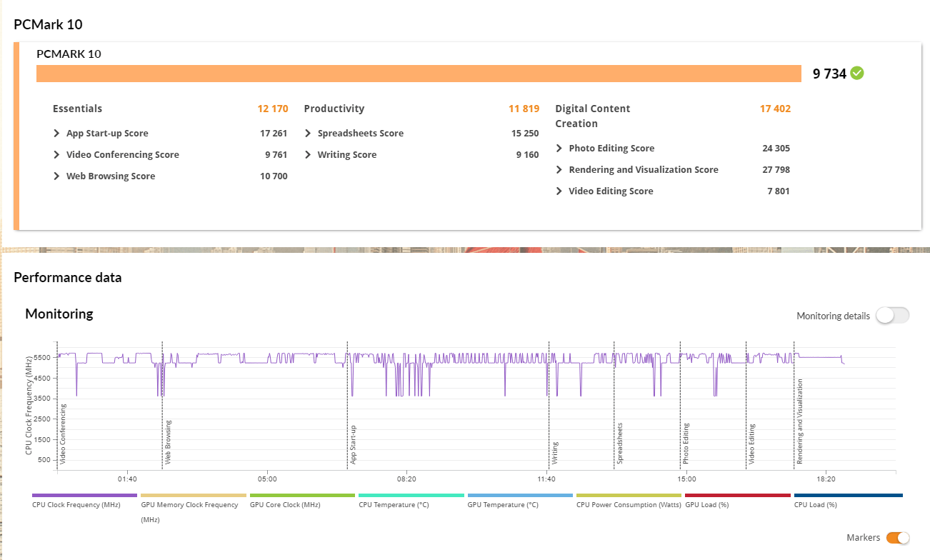Click the Monitoring heading
Image resolution: width=930 pixels, height=560 pixels.
[59, 314]
